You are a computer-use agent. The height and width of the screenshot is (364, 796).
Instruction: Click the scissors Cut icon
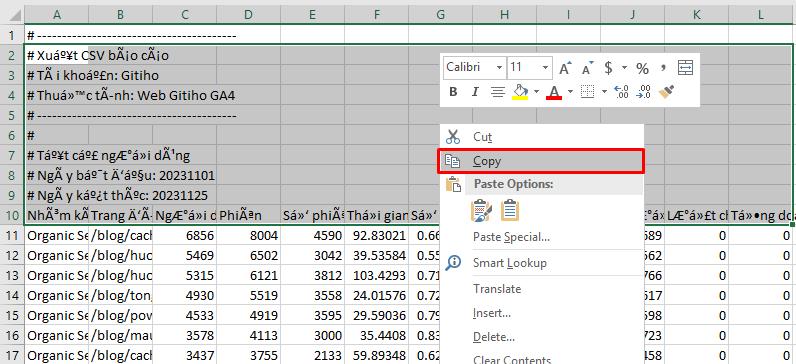pos(452,137)
